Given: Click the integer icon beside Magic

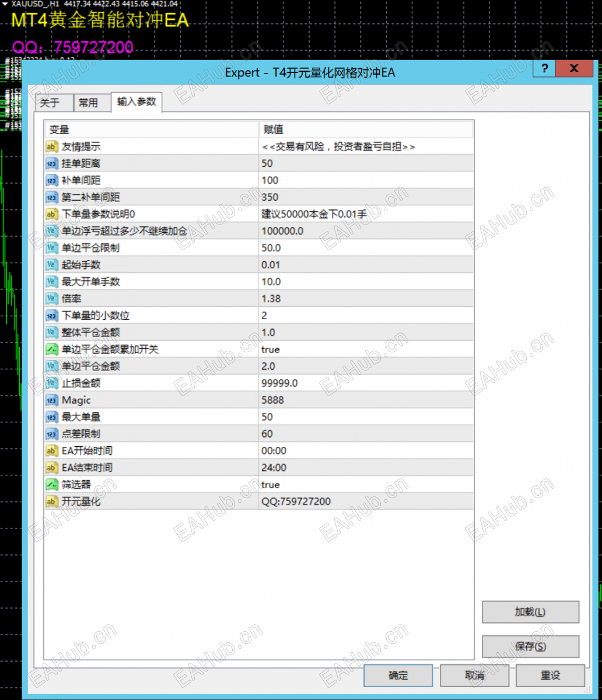Looking at the screenshot, I should pos(52,400).
